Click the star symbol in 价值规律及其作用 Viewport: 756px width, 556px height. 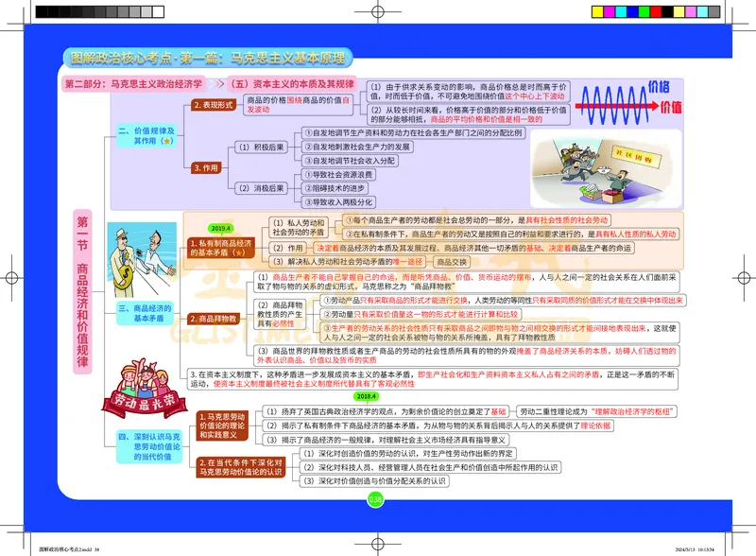166,141
